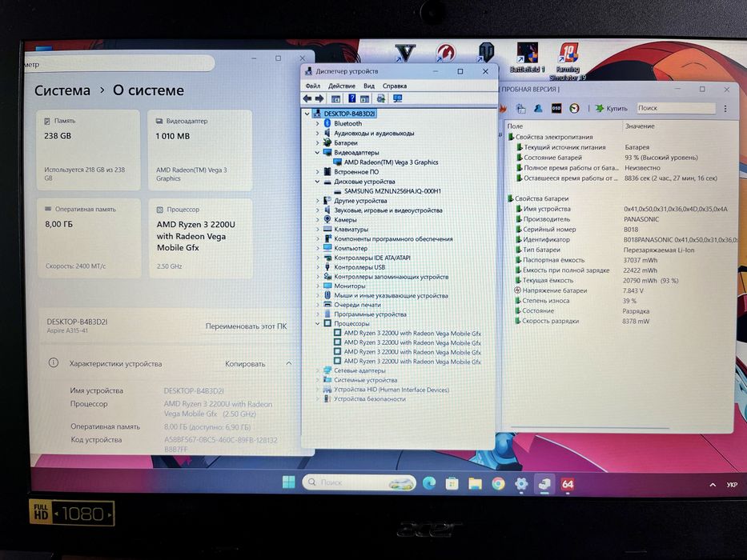The width and height of the screenshot is (747, 560).
Task: Collapse the Дисковые устройства node
Action: [317, 182]
